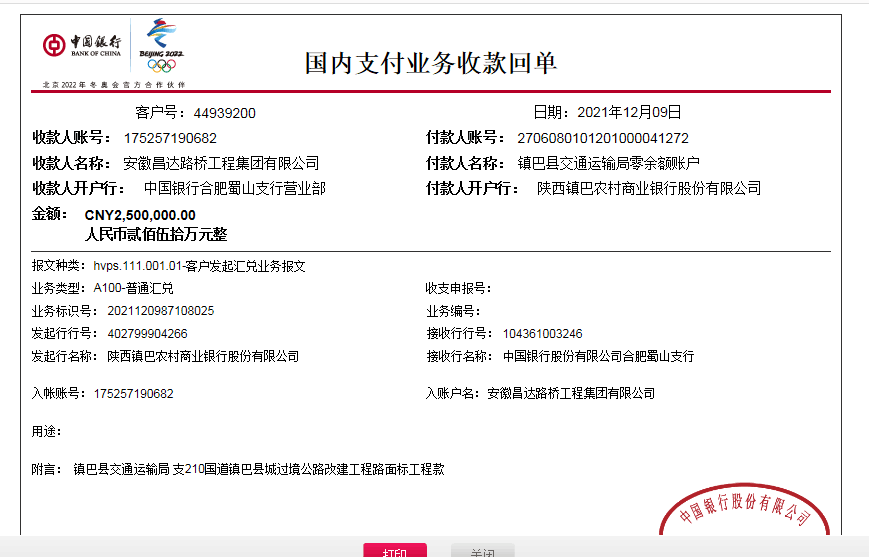Click the gray 关闭 close button

click(x=482, y=551)
